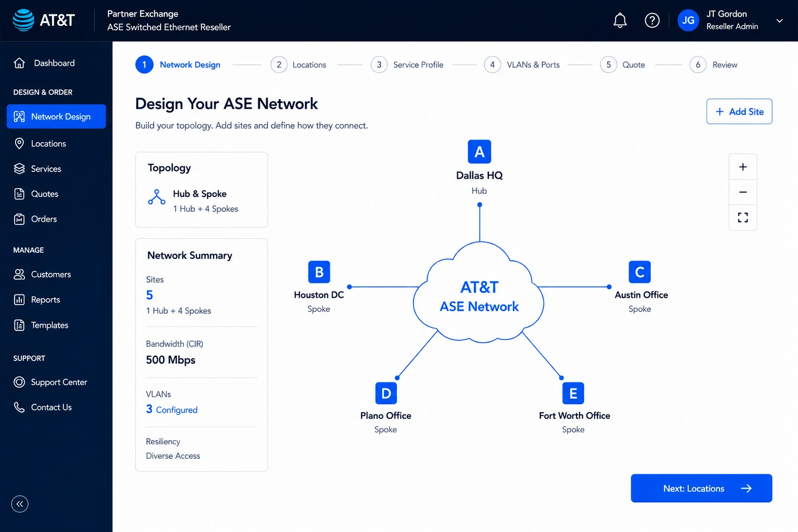This screenshot has height=532, width=798.
Task: Click Next: Locations button
Action: (701, 488)
